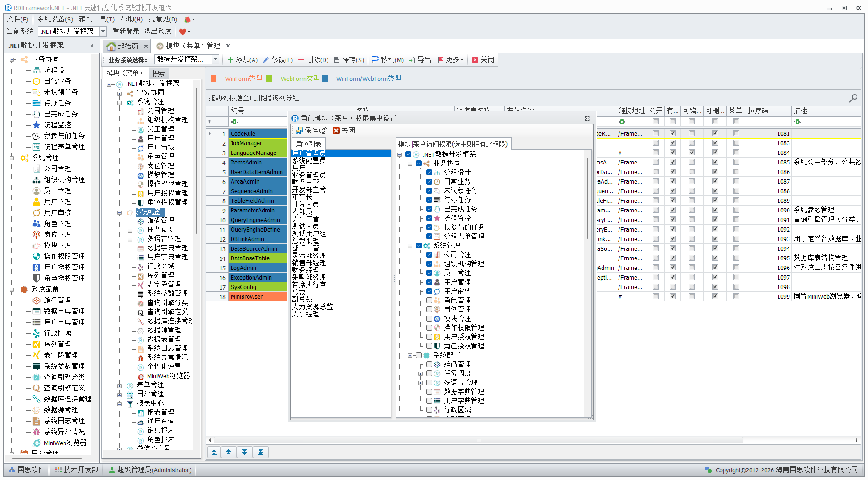
Task: Click the search magnifier icon above the grid
Action: (x=852, y=98)
